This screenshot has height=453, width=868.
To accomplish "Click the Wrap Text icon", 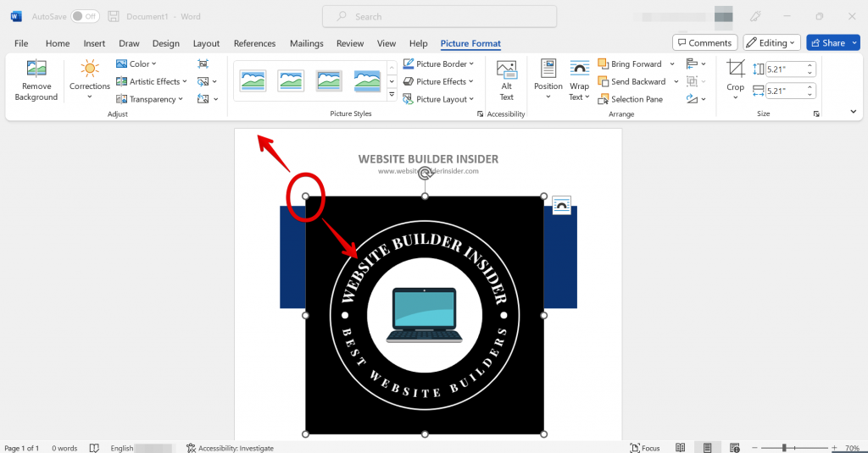I will [x=579, y=70].
